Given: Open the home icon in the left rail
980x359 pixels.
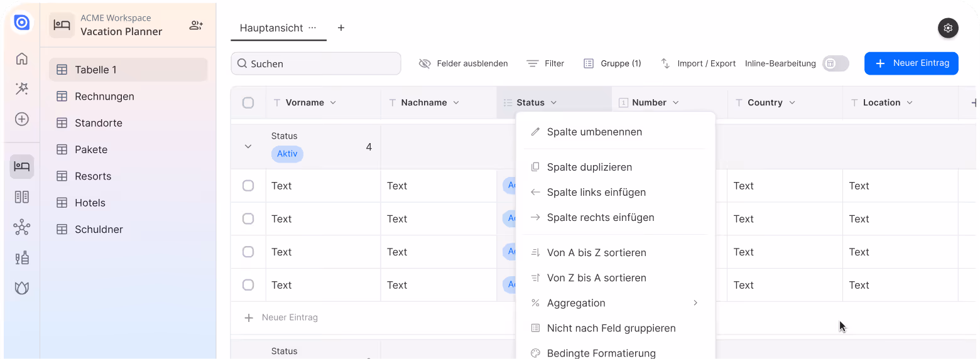Looking at the screenshot, I should (x=22, y=59).
